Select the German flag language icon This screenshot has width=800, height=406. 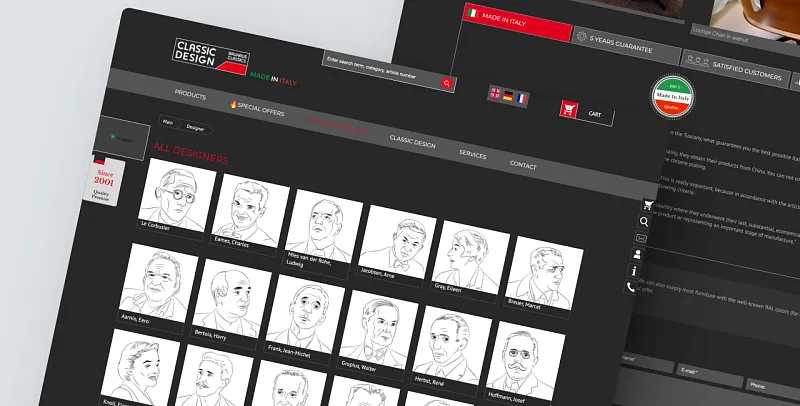coord(508,95)
